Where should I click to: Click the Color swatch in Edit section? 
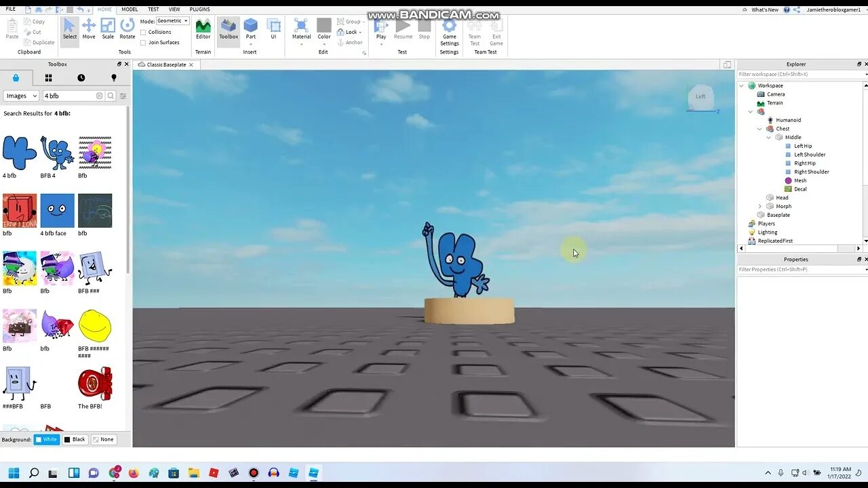324,26
